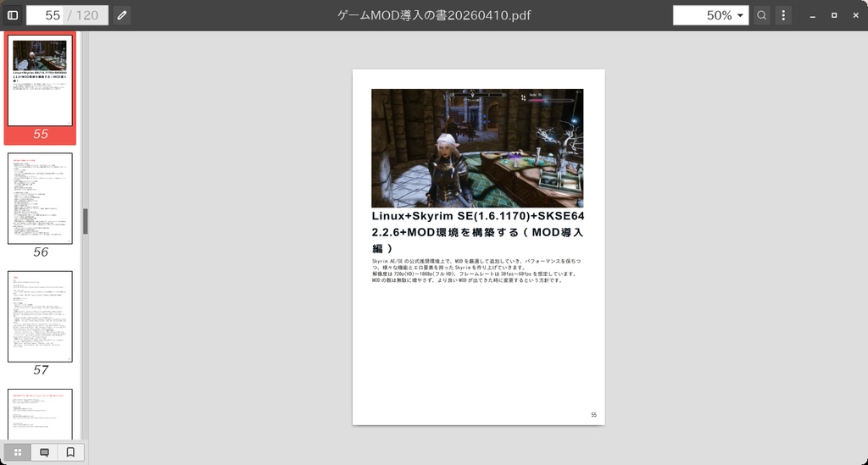Switch to annotations sidebar tab
This screenshot has width=868, height=465.
tap(44, 452)
